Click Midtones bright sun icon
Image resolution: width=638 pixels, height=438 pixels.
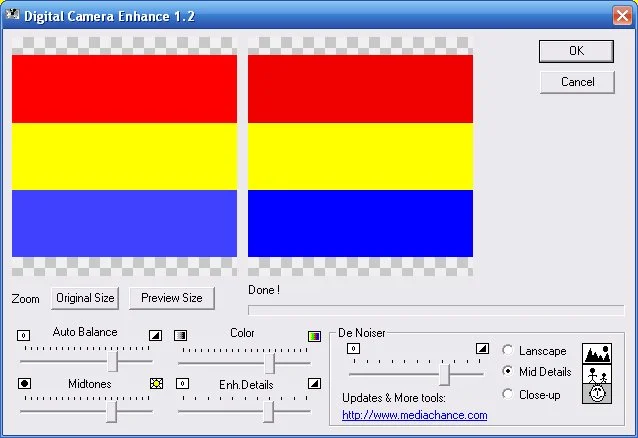pos(156,383)
